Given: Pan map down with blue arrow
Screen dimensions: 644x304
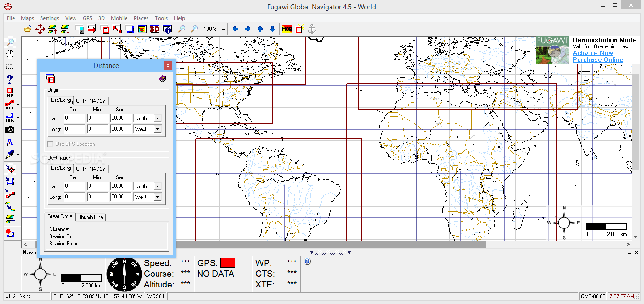Looking at the screenshot, I should click(x=272, y=29).
